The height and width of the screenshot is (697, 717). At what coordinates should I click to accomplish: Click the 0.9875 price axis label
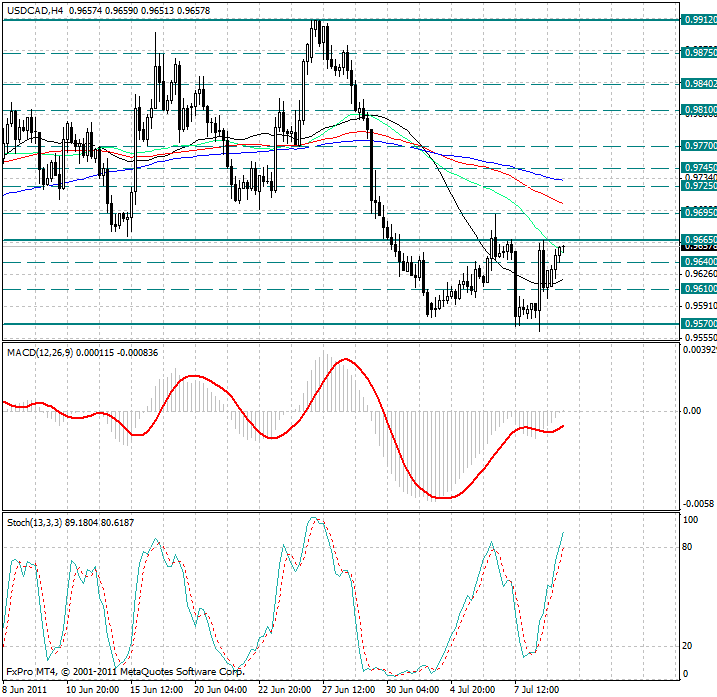(698, 52)
